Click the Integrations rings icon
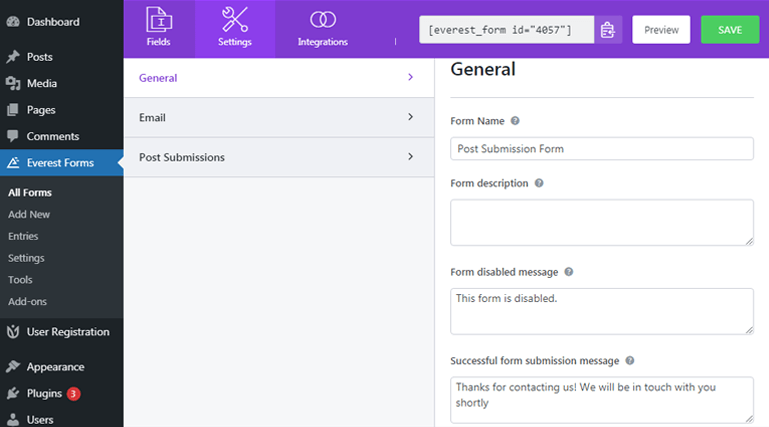 (x=323, y=20)
